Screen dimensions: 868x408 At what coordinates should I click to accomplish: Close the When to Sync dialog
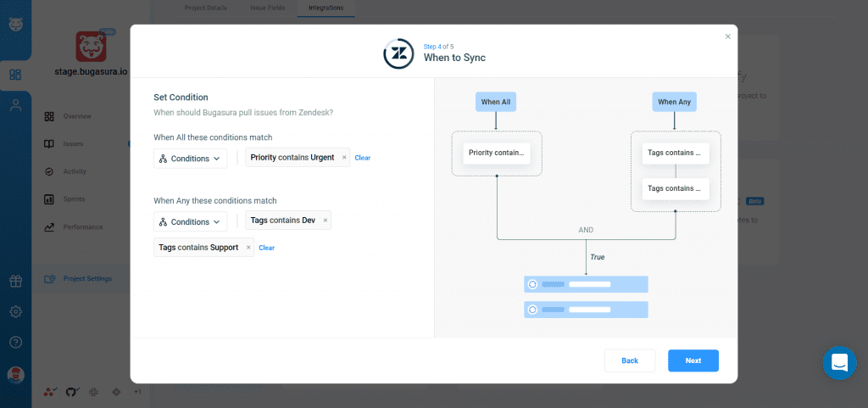(x=728, y=36)
